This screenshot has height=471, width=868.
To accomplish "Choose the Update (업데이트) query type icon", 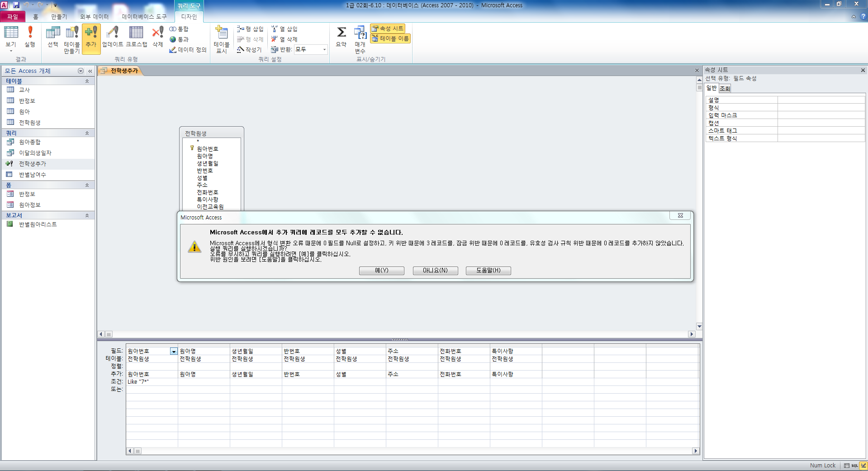I will pos(112,37).
